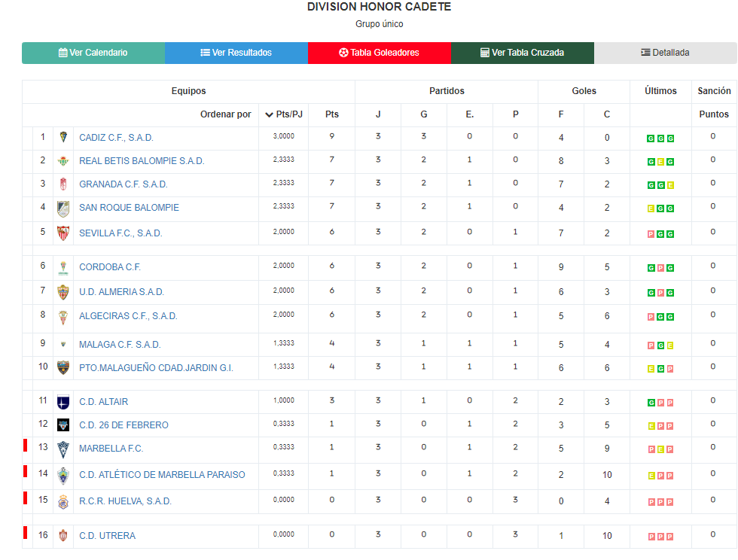The image size is (738, 560).
Task: Open MARBELLA F.C. team link
Action: coord(111,449)
